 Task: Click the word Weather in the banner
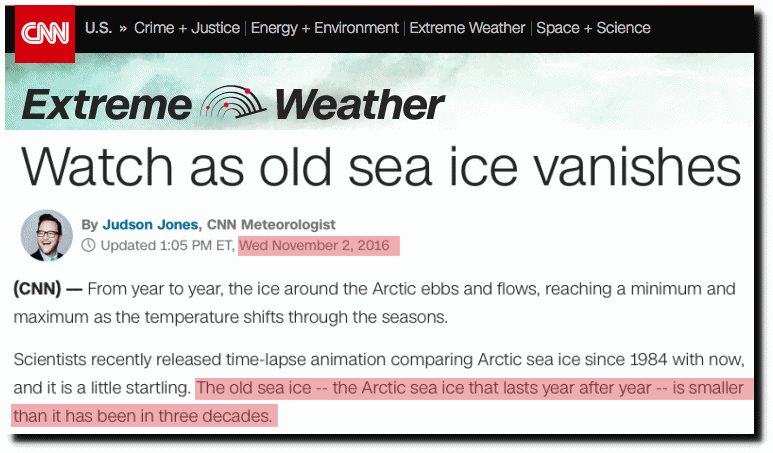pyautogui.click(x=360, y=105)
